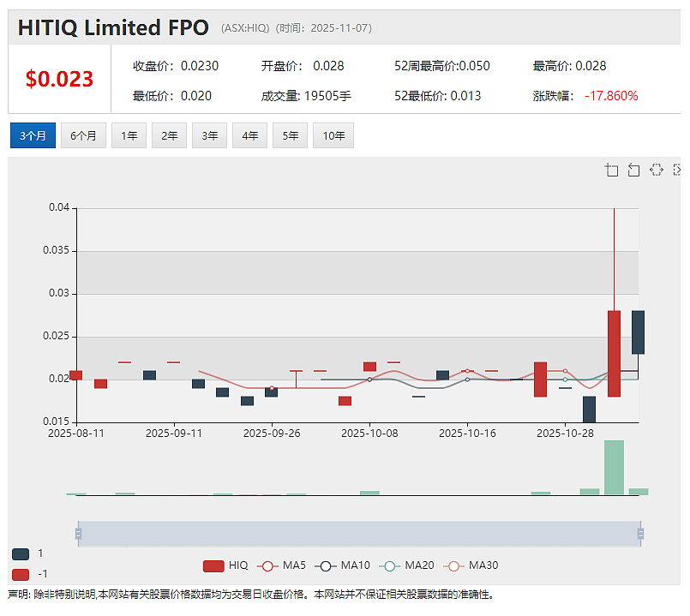
Task: Click the large red $0.023 price
Action: point(59,79)
